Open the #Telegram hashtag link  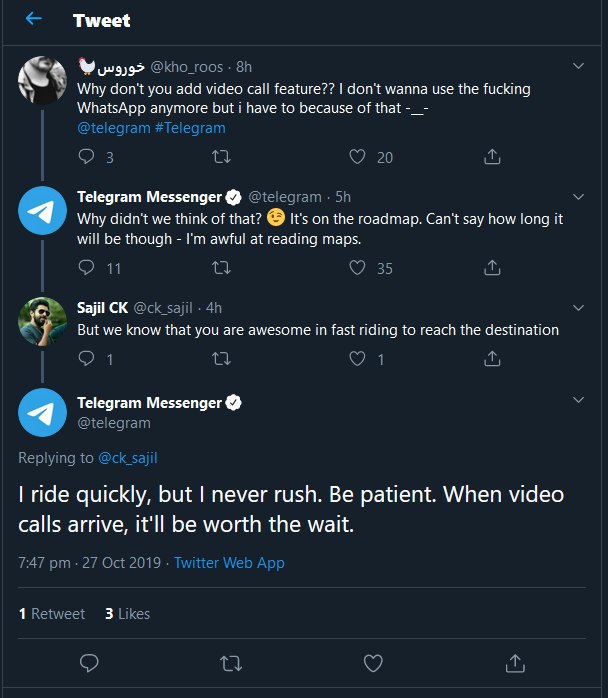click(190, 128)
